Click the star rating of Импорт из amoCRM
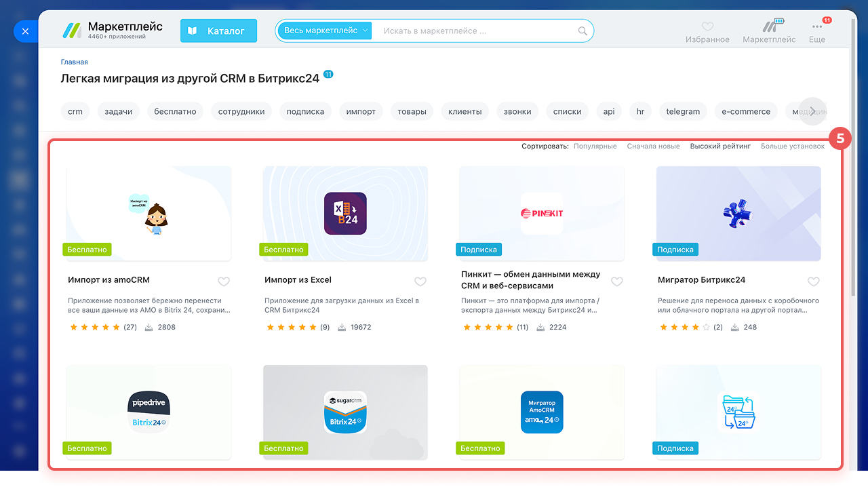The image size is (868, 487). [95, 327]
